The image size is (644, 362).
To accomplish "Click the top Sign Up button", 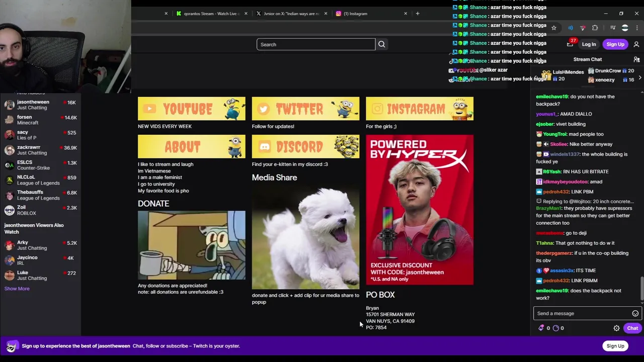I will [615, 44].
